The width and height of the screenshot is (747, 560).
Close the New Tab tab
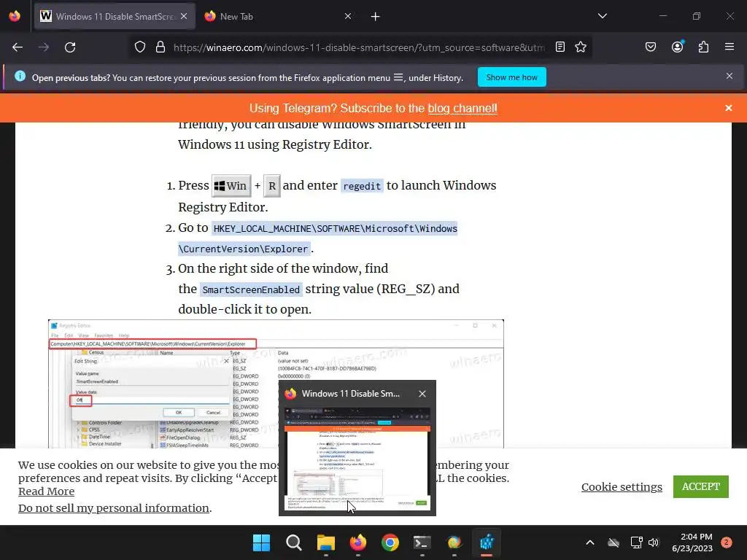coord(348,17)
